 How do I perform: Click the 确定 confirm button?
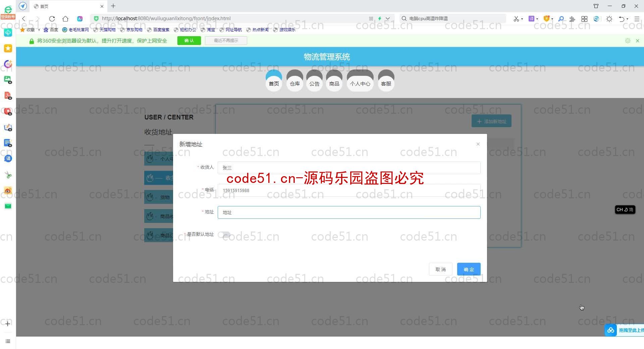coord(469,269)
